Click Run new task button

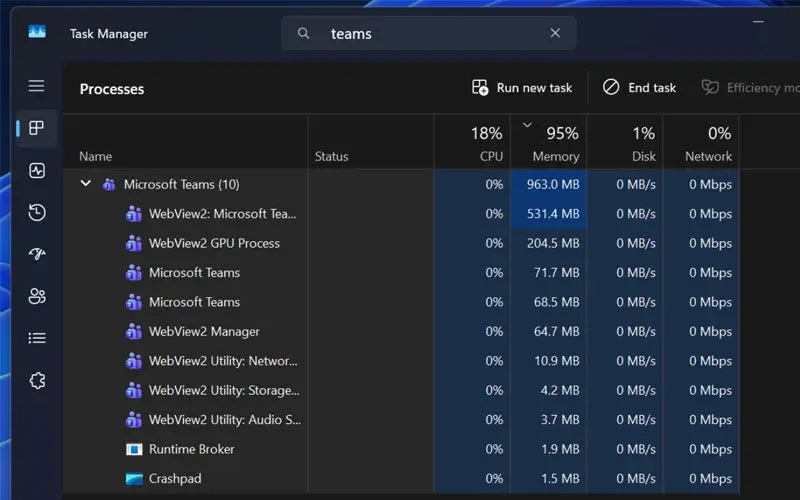click(x=521, y=88)
